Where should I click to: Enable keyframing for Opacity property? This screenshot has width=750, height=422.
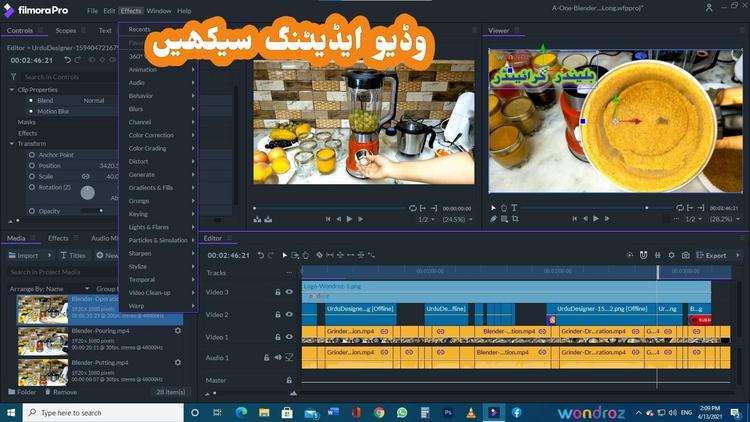32,211
